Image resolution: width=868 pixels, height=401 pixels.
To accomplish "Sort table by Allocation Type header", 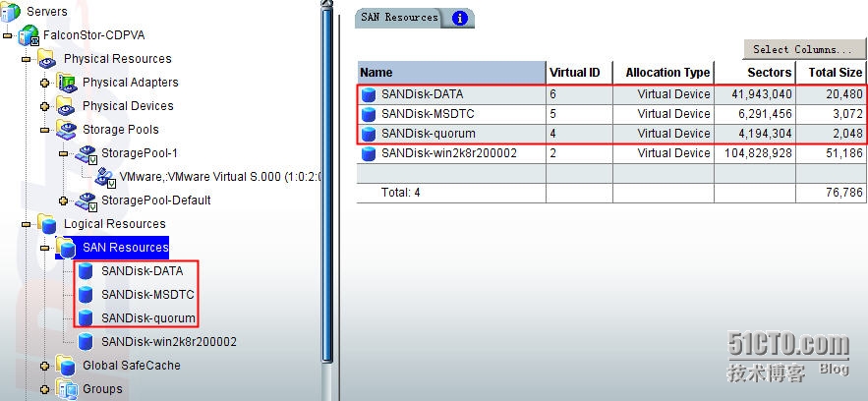I will 664,73.
